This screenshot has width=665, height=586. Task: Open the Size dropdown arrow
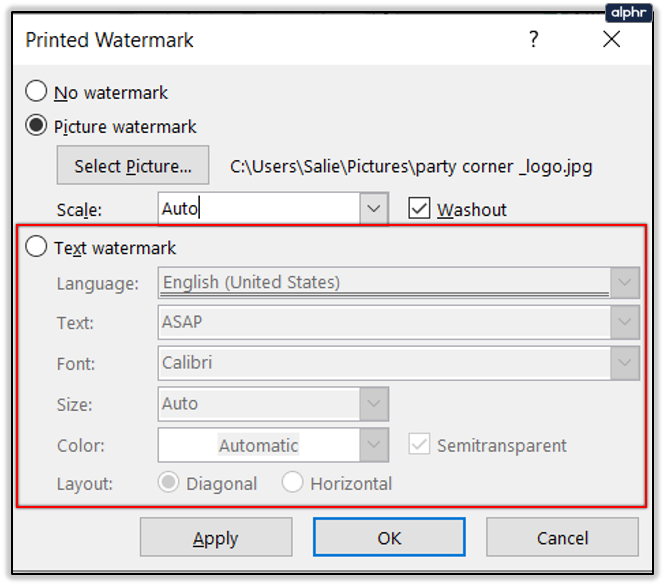click(374, 404)
